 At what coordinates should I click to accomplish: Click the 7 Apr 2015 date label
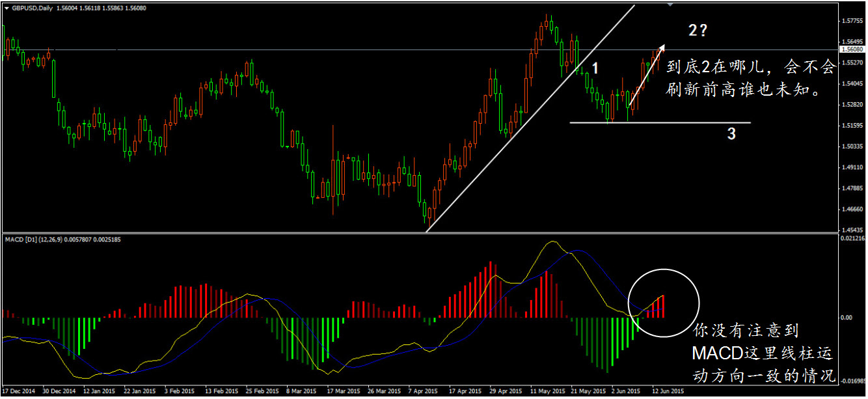point(422,391)
